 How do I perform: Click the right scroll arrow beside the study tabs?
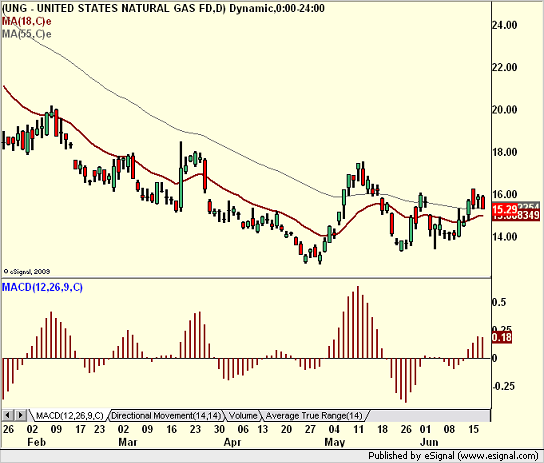coord(20,415)
